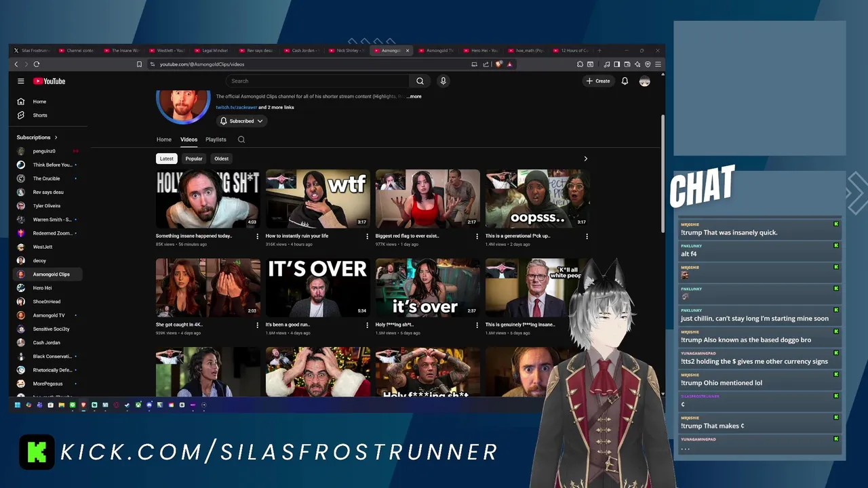868x488 pixels.
Task: Open options for 'Holy f***ing sh*t' video
Action: pyautogui.click(x=477, y=325)
